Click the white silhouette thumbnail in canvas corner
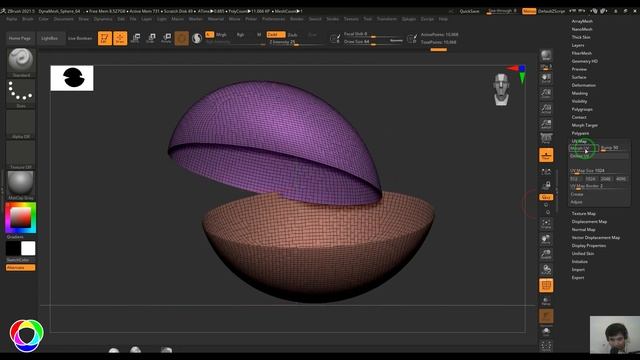This screenshot has height=360, width=640. [72, 78]
